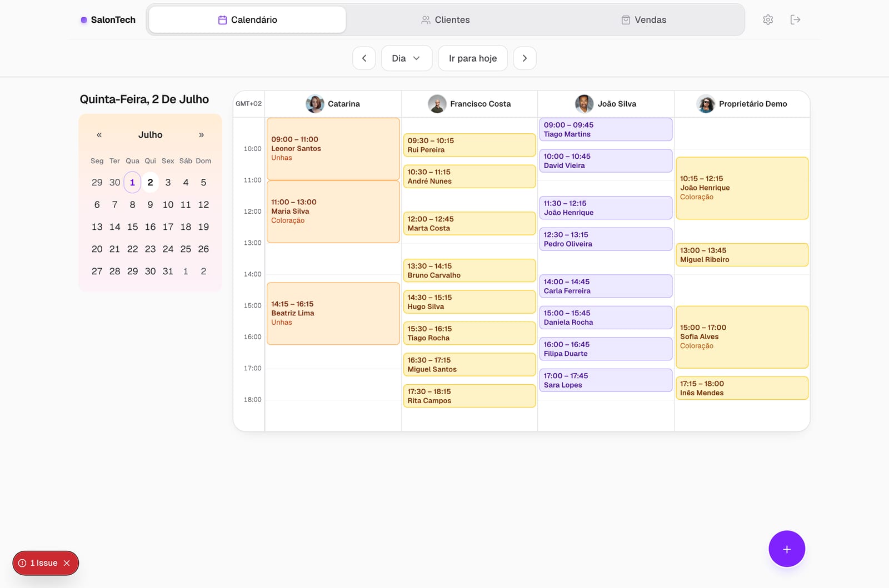889x588 pixels.
Task: Open João Henrique 11:30 appointment
Action: 606,208
